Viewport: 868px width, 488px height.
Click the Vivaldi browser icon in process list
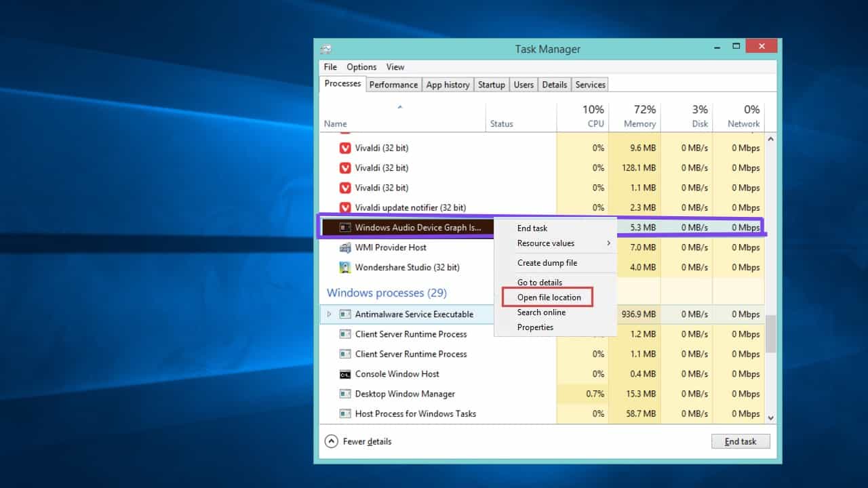[x=345, y=148]
